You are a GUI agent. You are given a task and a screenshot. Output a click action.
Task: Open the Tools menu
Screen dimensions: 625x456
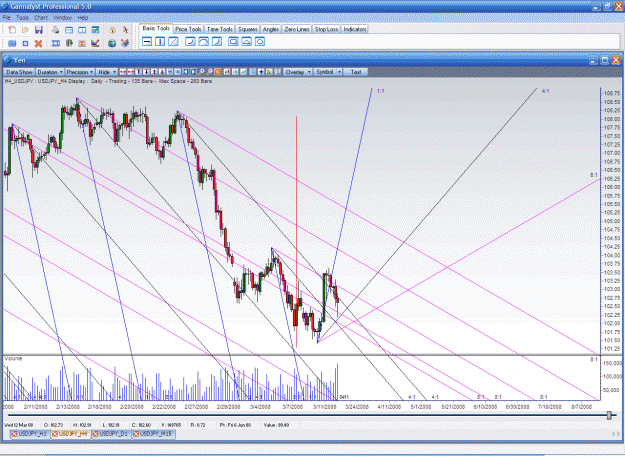pos(22,18)
